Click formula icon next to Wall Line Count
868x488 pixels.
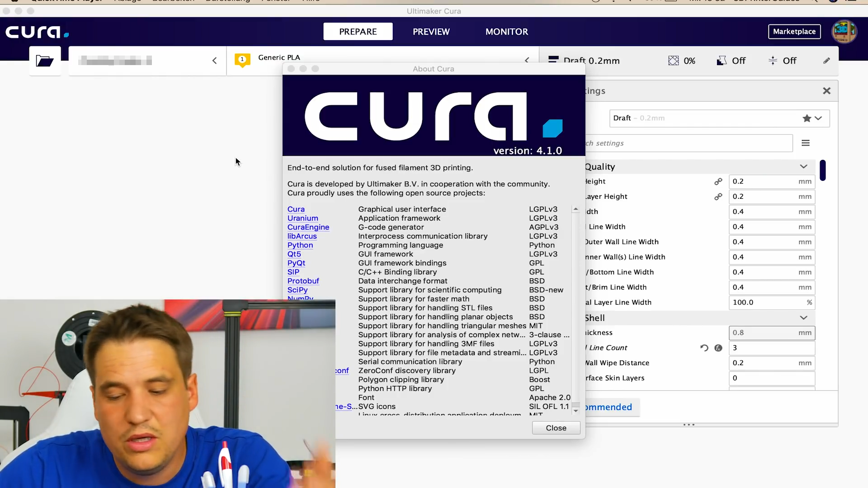718,348
